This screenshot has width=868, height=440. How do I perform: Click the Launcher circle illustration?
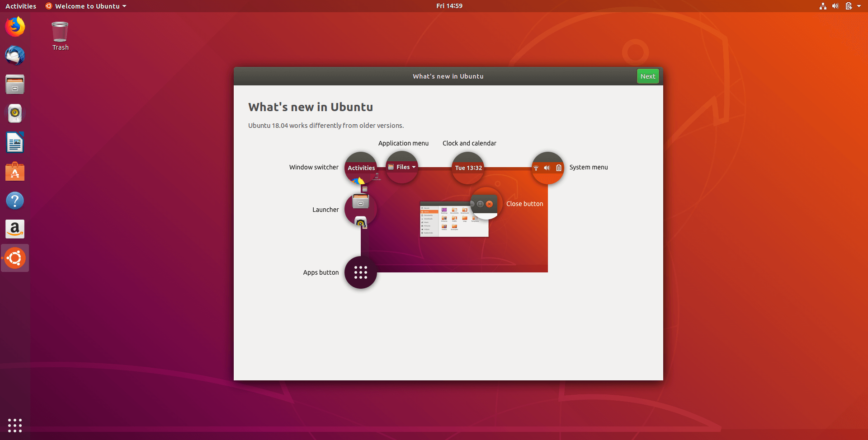click(361, 209)
